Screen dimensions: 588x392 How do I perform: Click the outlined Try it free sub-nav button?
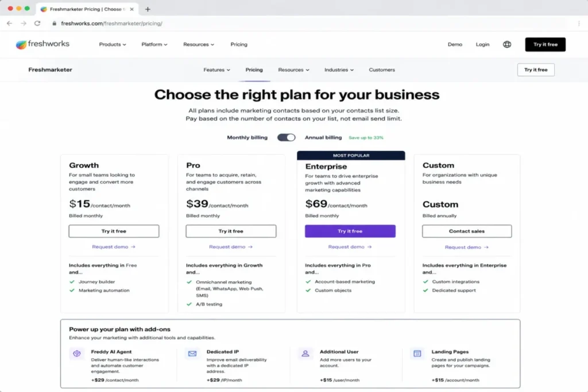pyautogui.click(x=536, y=69)
